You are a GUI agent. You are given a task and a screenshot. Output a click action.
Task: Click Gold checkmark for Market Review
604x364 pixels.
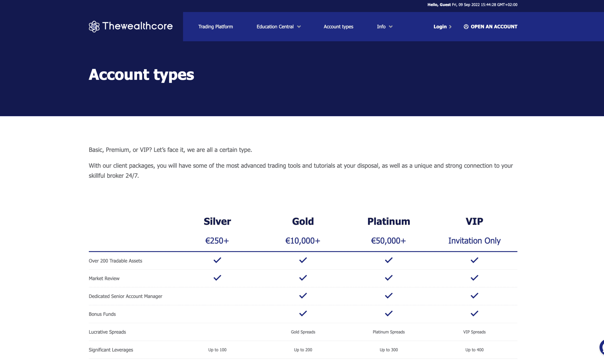click(303, 278)
